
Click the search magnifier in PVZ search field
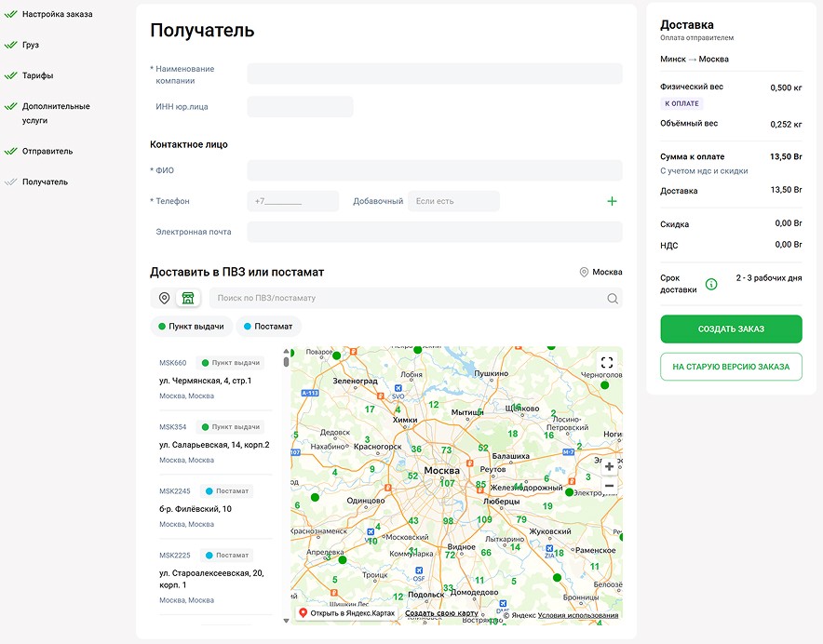click(612, 298)
